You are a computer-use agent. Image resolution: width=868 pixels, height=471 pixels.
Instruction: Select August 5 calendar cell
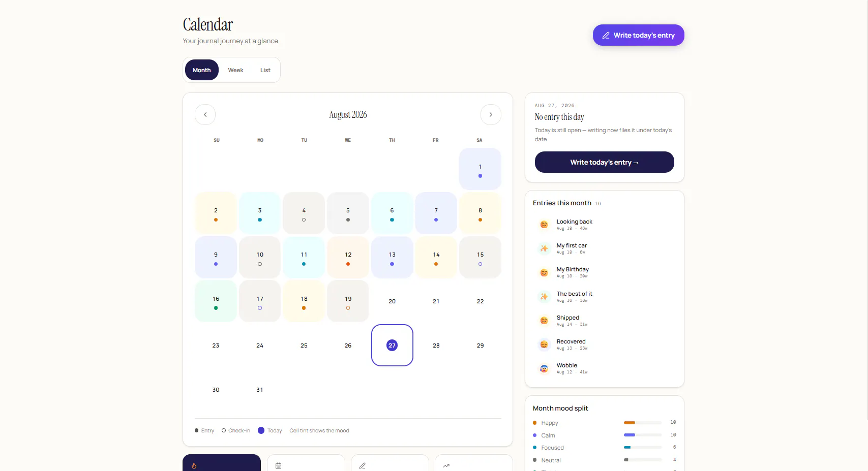(x=348, y=213)
